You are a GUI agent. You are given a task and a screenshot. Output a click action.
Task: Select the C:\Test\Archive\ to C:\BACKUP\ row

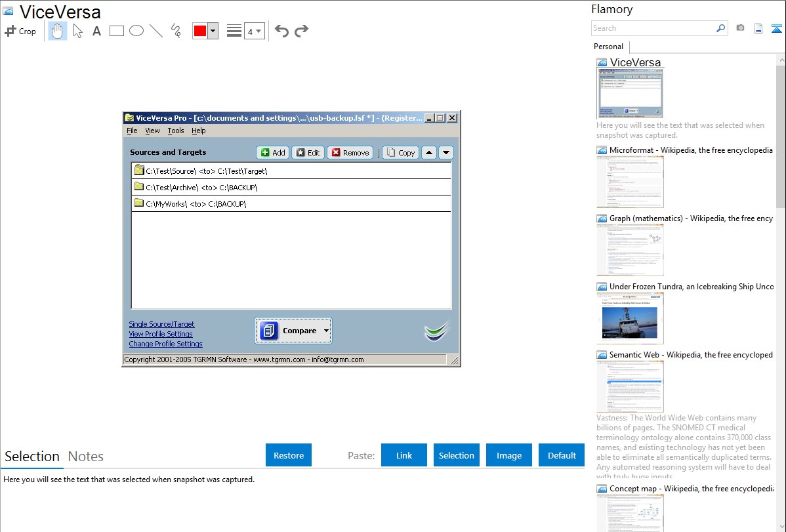291,187
